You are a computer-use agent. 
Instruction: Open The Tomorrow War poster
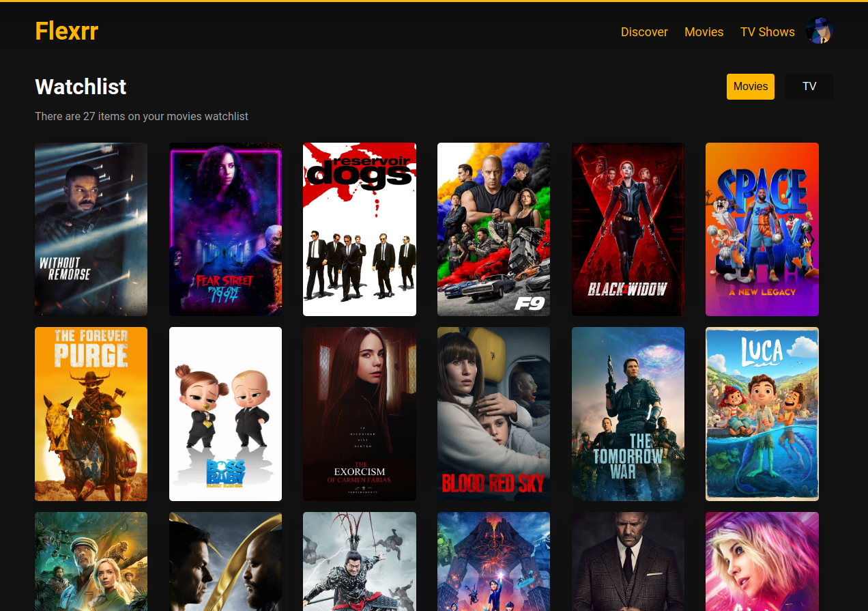click(628, 414)
